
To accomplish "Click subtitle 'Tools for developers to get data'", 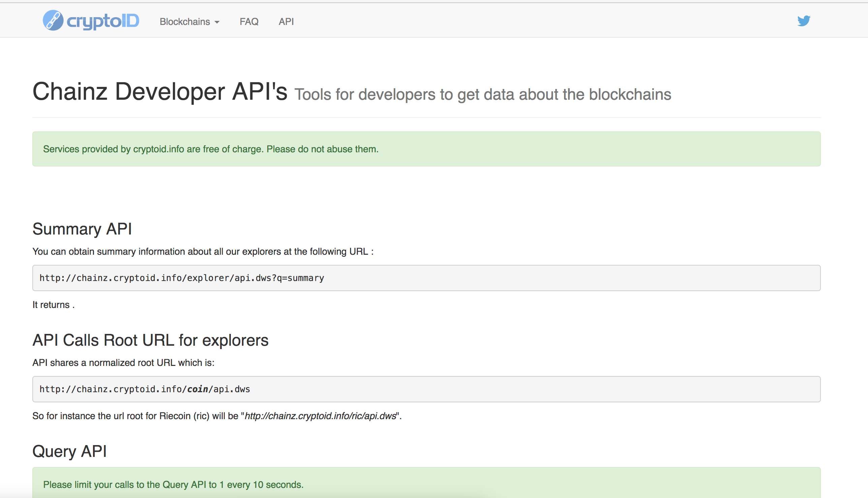I will (x=483, y=94).
